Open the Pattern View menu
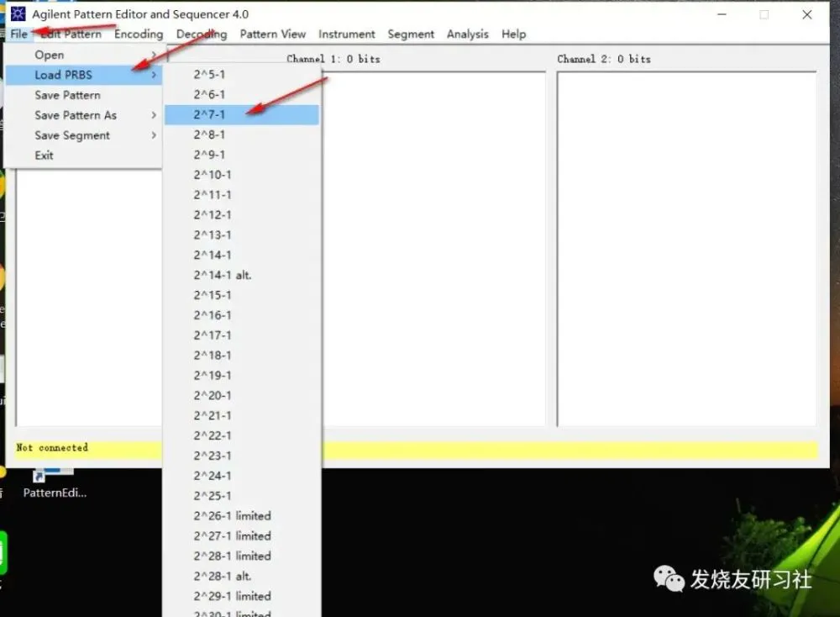 [x=273, y=34]
